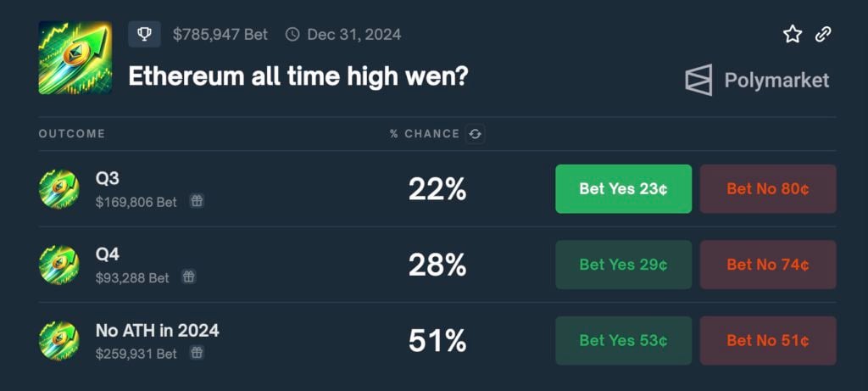Bet Yes 23¢ on Q3
The image size is (868, 391).
tap(623, 188)
